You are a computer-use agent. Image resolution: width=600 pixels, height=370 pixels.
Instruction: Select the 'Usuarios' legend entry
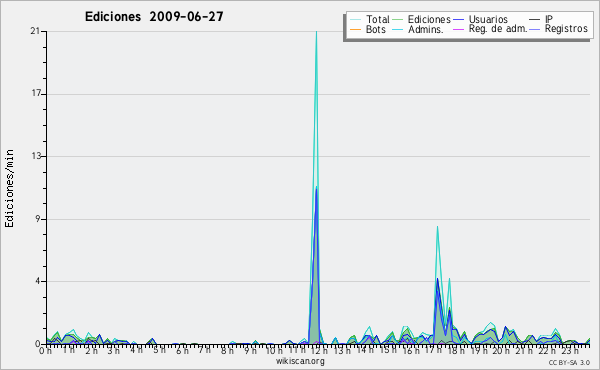tap(488, 19)
